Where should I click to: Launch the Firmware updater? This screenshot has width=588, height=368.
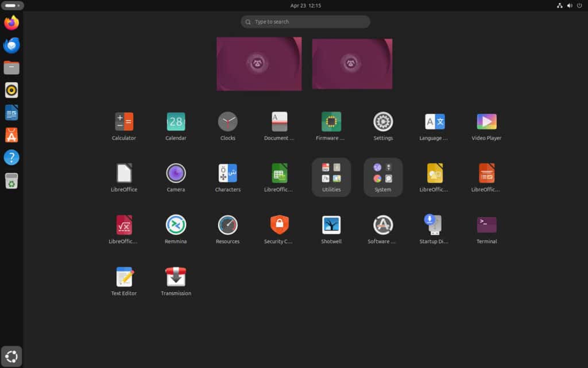pos(331,121)
